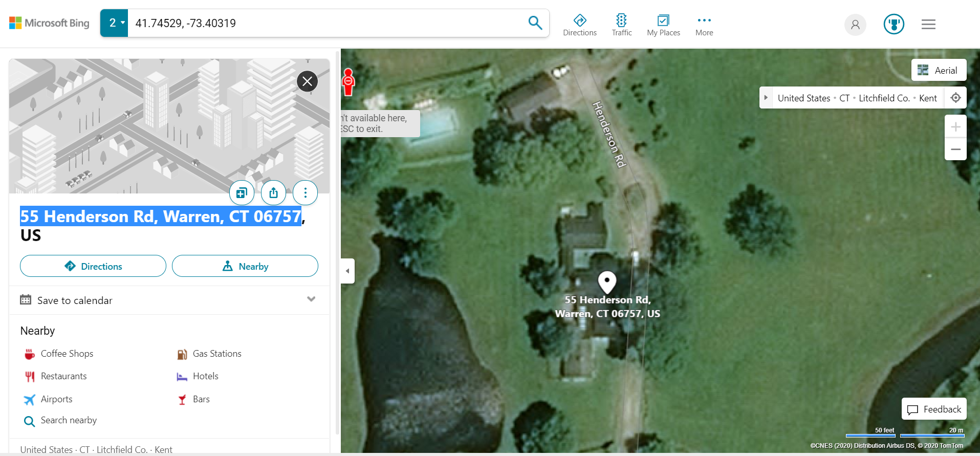Screen dimensions: 980x456
Task: Switch map style with the Aerial button
Action: point(939,70)
